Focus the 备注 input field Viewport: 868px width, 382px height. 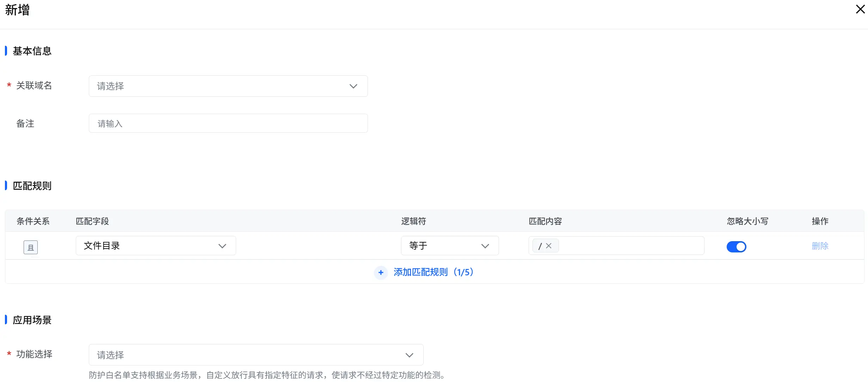pos(228,123)
